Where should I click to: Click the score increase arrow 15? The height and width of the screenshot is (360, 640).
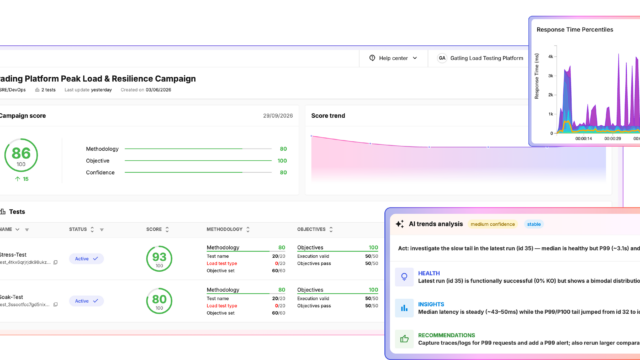pyautogui.click(x=22, y=179)
